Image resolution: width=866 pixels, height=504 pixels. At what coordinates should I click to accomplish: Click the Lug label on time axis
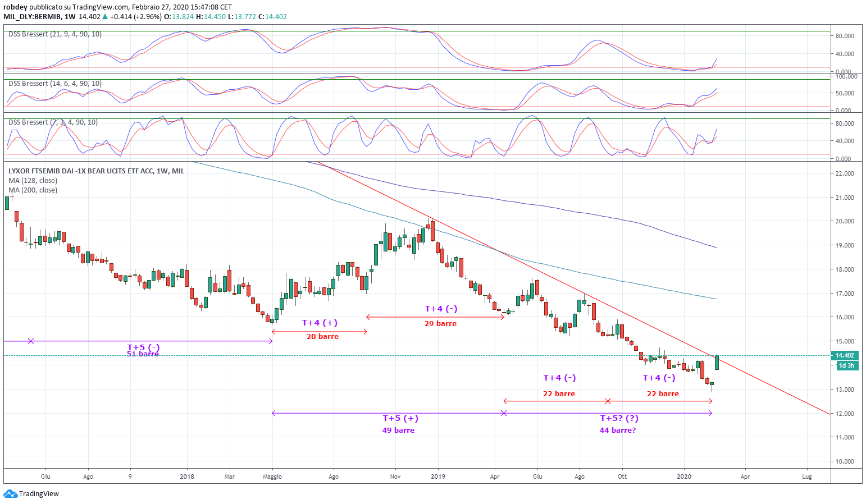pos(807,476)
